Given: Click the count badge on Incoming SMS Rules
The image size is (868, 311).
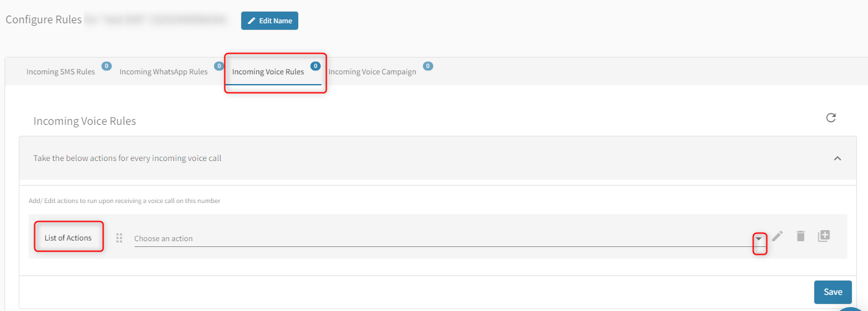Looking at the screenshot, I should pyautogui.click(x=107, y=66).
